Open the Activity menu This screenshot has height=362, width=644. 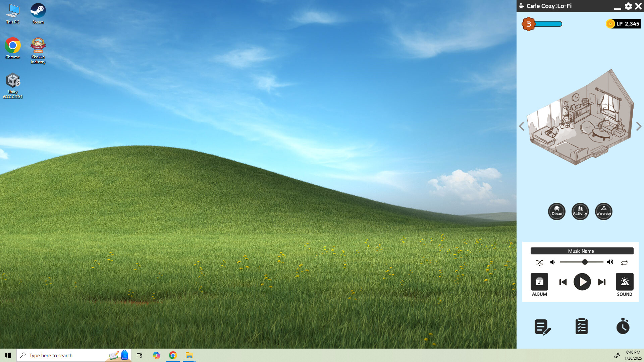click(x=580, y=212)
